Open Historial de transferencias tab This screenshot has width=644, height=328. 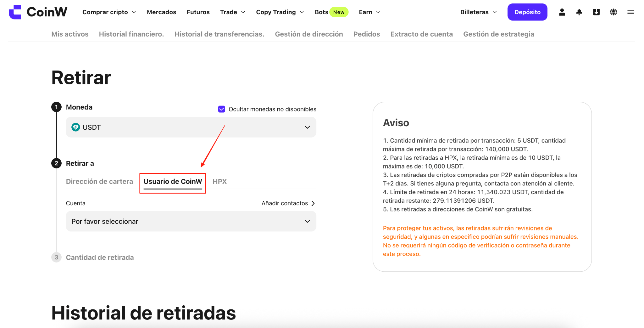tap(219, 34)
